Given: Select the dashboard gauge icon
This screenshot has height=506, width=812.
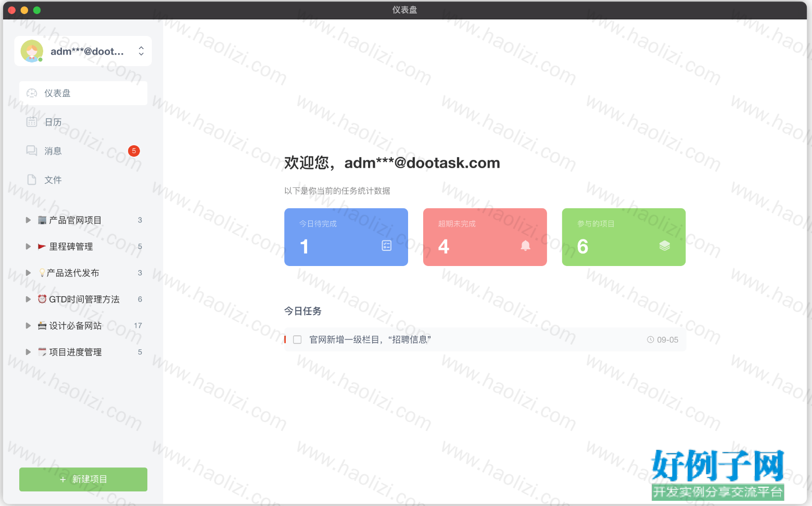Looking at the screenshot, I should (32, 93).
